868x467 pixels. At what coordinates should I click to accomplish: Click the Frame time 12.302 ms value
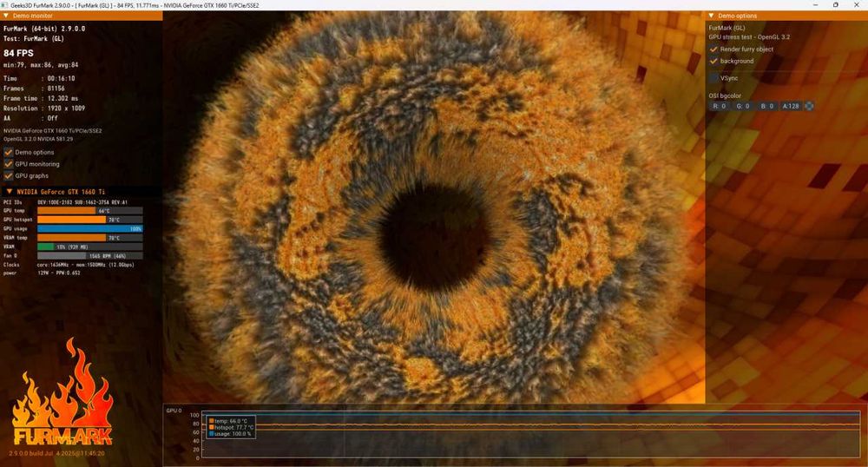[x=62, y=98]
